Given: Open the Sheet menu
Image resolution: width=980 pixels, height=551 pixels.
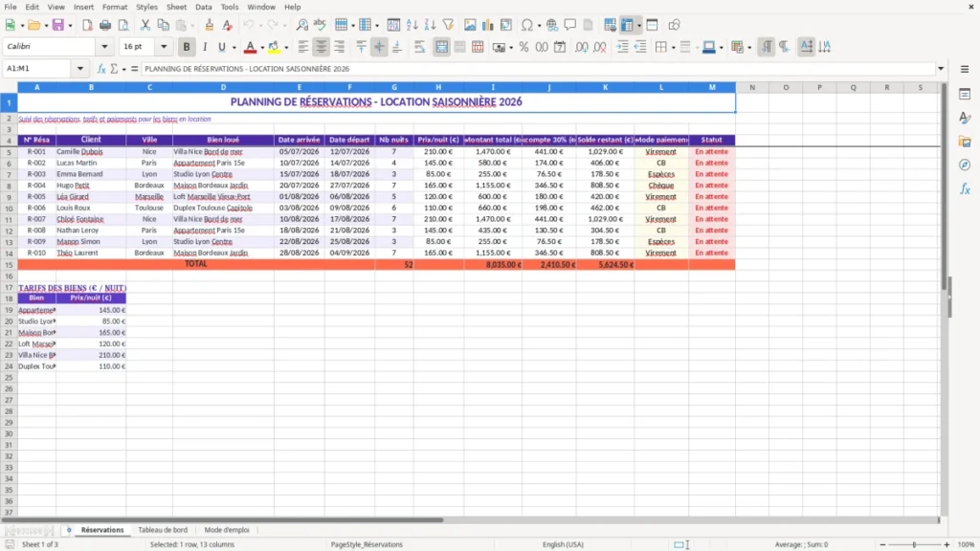Looking at the screenshot, I should (176, 7).
